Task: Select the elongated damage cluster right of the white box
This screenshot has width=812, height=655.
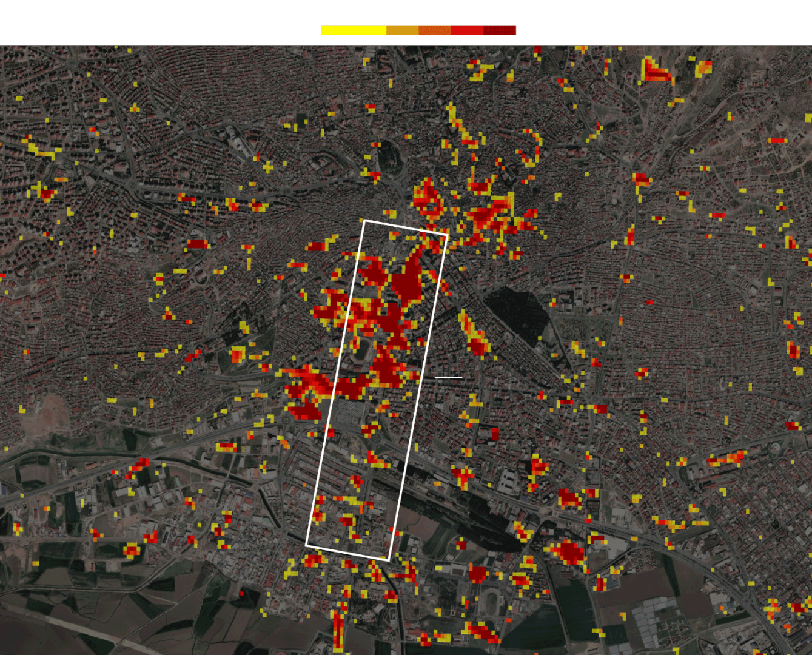Action: coord(474,334)
